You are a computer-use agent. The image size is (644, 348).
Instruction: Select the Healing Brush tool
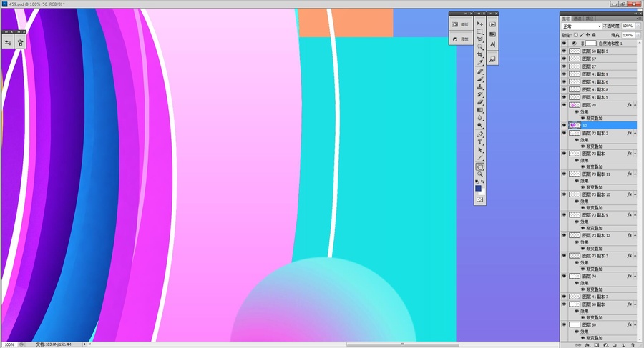pyautogui.click(x=479, y=72)
